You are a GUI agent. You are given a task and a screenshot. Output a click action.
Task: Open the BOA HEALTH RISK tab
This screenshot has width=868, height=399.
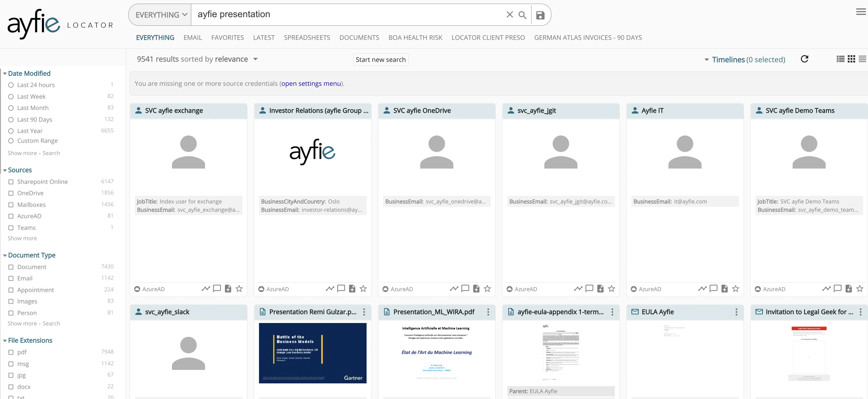[x=415, y=37]
